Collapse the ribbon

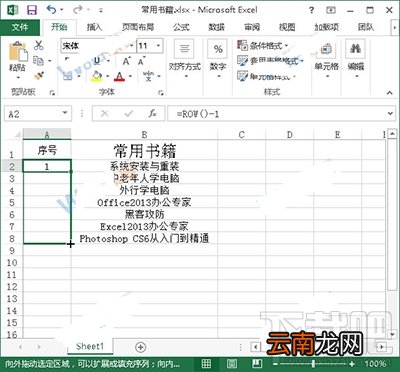(x=389, y=93)
